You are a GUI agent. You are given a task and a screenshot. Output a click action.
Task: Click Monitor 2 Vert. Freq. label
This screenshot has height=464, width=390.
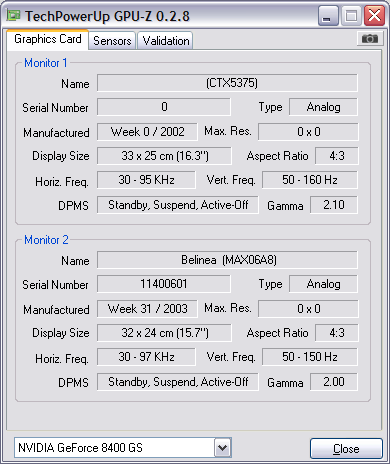tap(231, 357)
